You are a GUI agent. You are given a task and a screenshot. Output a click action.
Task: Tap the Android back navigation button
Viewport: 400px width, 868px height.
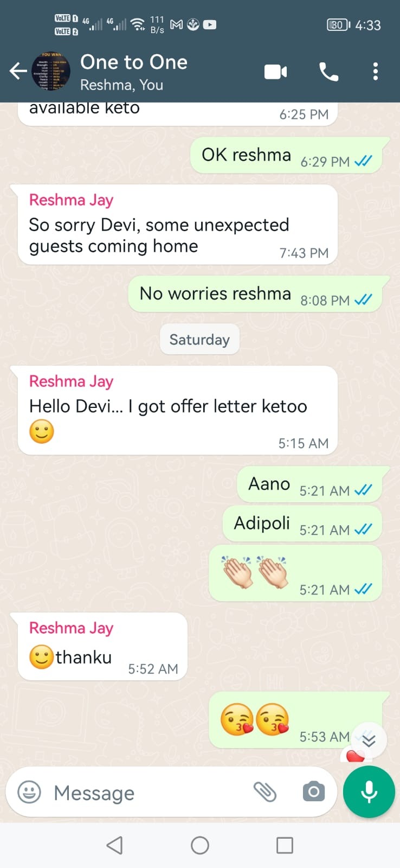pos(114,845)
